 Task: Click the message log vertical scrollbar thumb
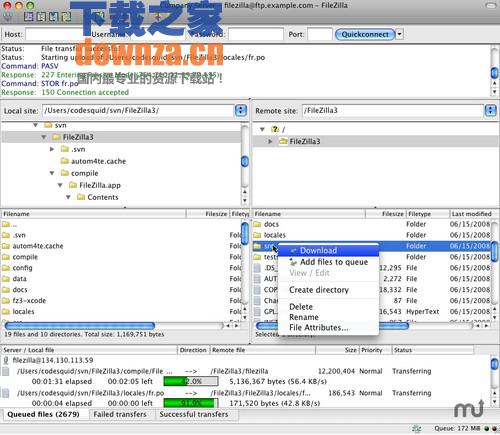coord(494,73)
